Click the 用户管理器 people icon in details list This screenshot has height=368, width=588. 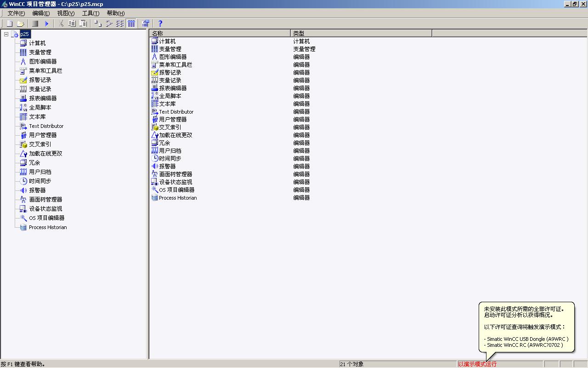[154, 120]
